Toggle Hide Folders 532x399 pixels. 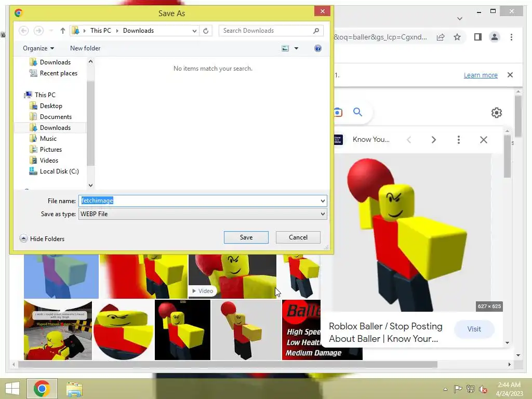(x=42, y=238)
